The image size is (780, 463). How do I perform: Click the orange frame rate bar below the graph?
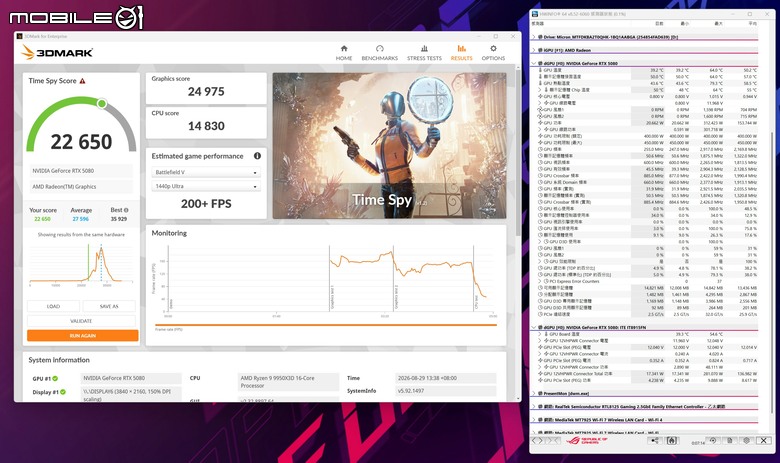pyautogui.click(x=326, y=325)
